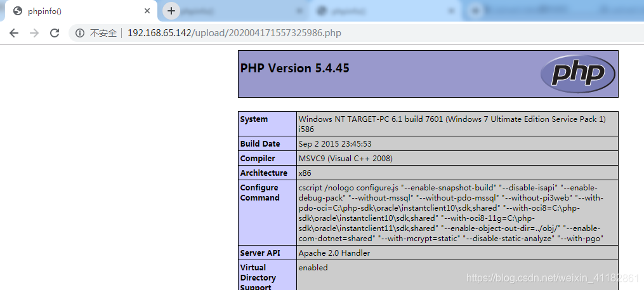Select the Server API label cell
The height and width of the screenshot is (290, 644).
click(x=267, y=253)
